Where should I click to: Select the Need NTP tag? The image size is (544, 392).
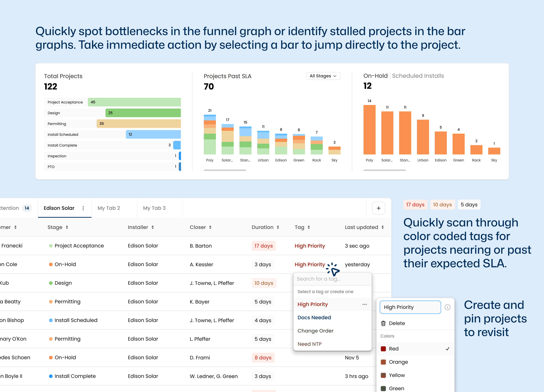pyautogui.click(x=309, y=344)
